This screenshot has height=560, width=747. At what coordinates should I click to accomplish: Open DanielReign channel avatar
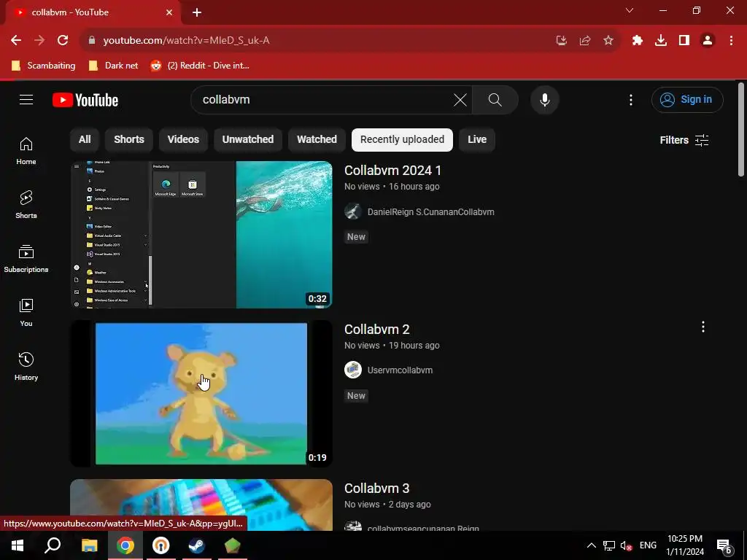353,211
